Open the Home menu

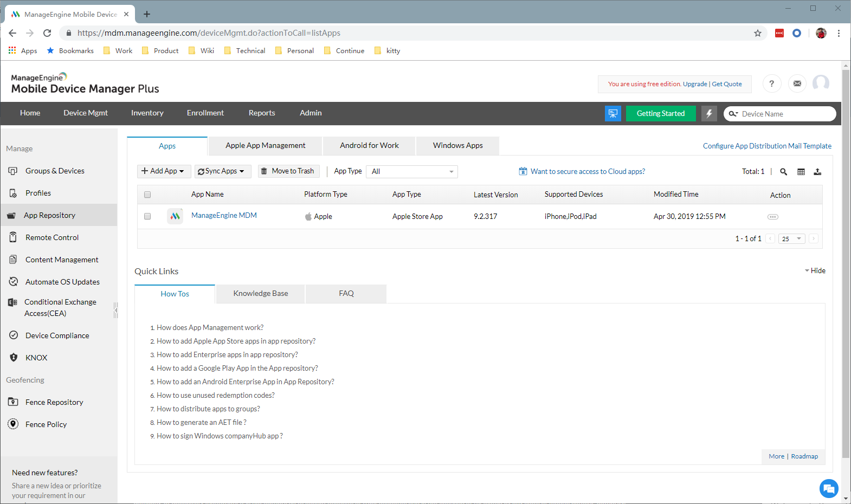[x=30, y=113]
